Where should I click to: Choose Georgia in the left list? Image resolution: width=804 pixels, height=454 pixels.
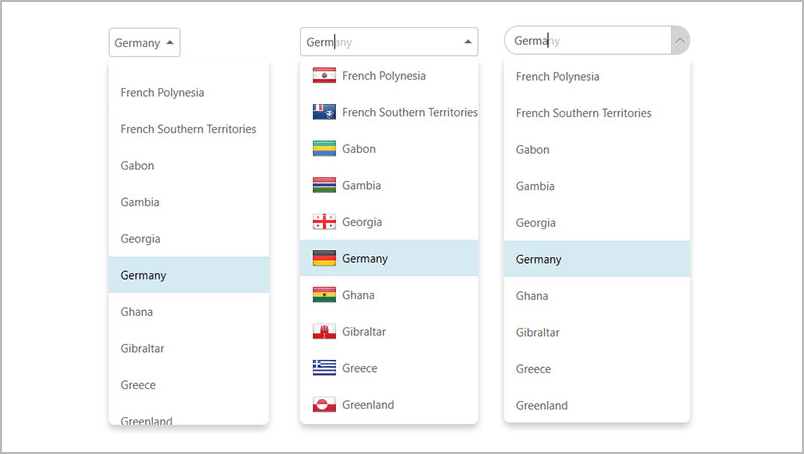tap(140, 239)
